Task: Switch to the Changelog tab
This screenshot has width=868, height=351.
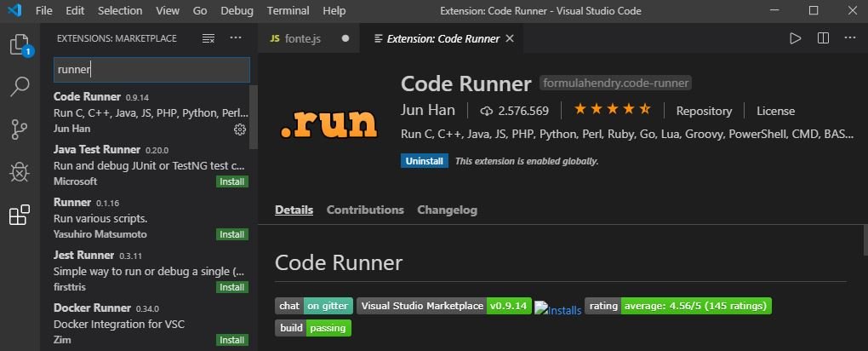Action: (448, 210)
